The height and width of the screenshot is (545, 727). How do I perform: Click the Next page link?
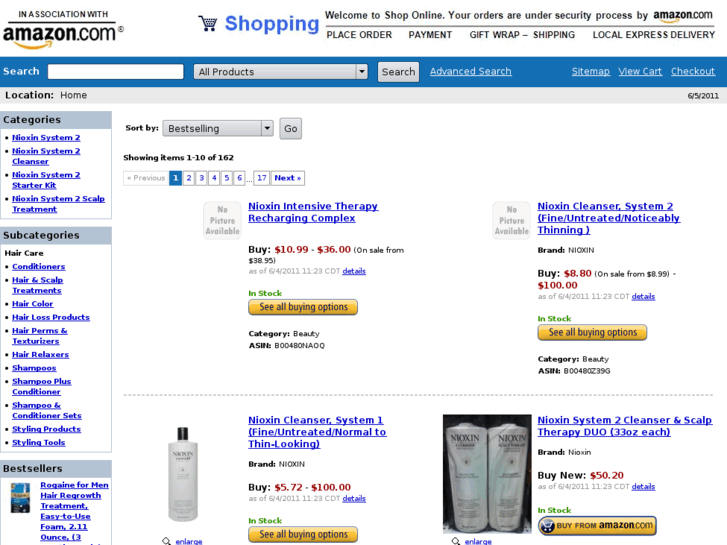[288, 178]
